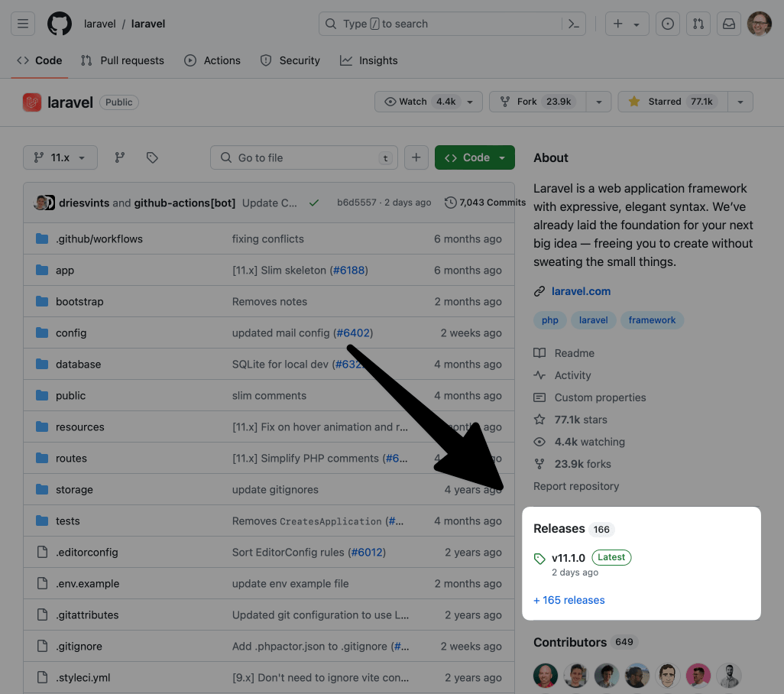The height and width of the screenshot is (694, 784).
Task: Focus the Go to file field
Action: click(x=304, y=157)
